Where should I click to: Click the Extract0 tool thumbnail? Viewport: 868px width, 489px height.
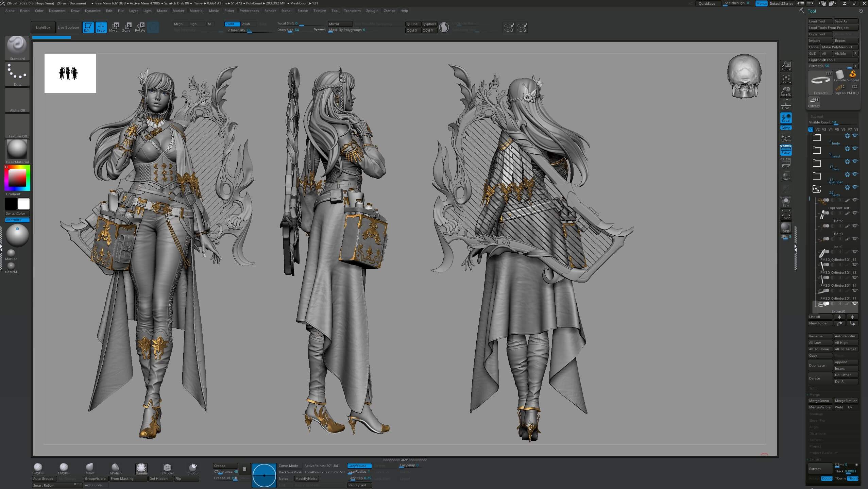click(x=820, y=83)
